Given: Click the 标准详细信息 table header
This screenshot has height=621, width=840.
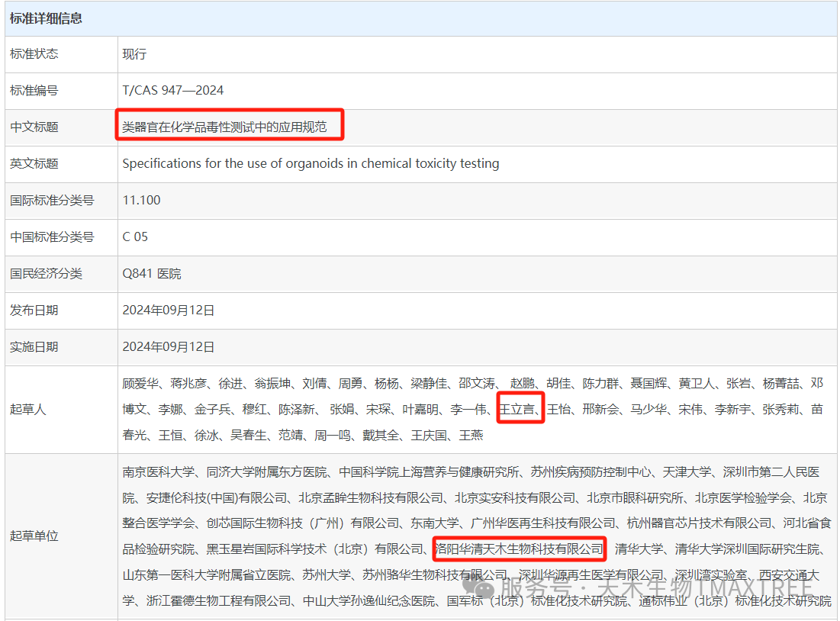Looking at the screenshot, I should [x=46, y=18].
